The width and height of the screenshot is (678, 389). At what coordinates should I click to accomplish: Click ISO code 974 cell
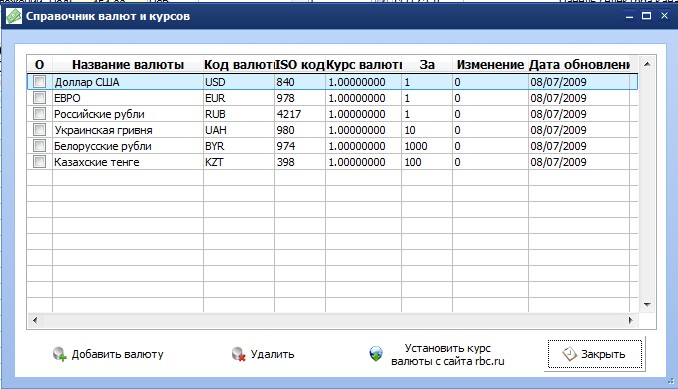click(x=300, y=146)
